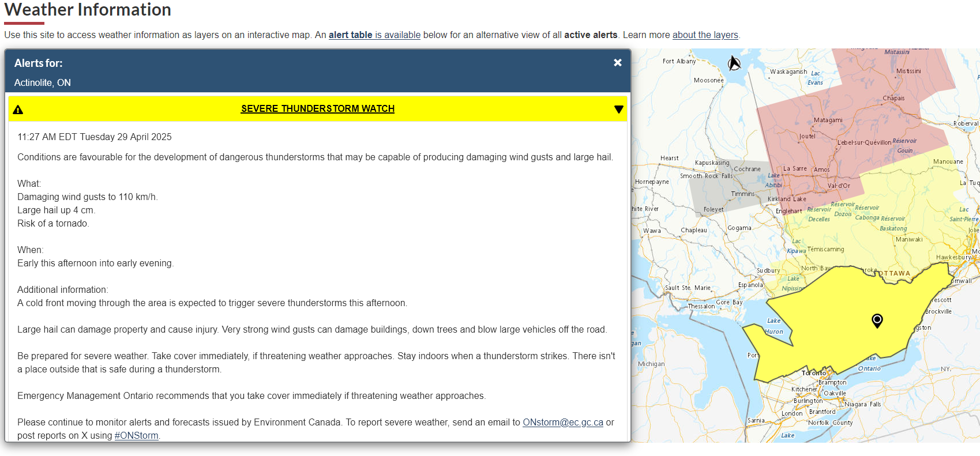The width and height of the screenshot is (980, 456).
Task: Click the 11:27 AM EDT Tuesday timestamp
Action: tap(95, 137)
